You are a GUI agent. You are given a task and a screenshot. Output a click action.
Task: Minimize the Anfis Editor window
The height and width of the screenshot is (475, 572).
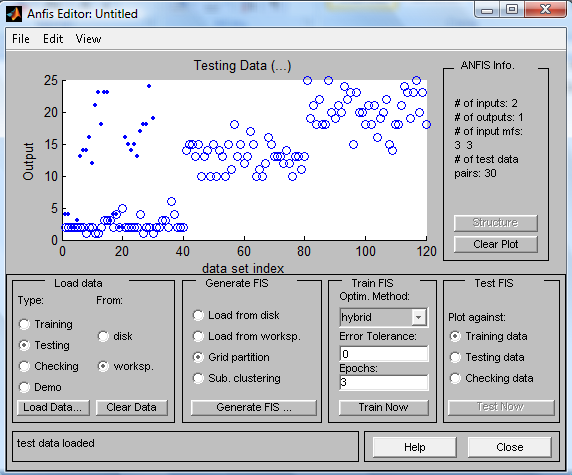click(487, 9)
